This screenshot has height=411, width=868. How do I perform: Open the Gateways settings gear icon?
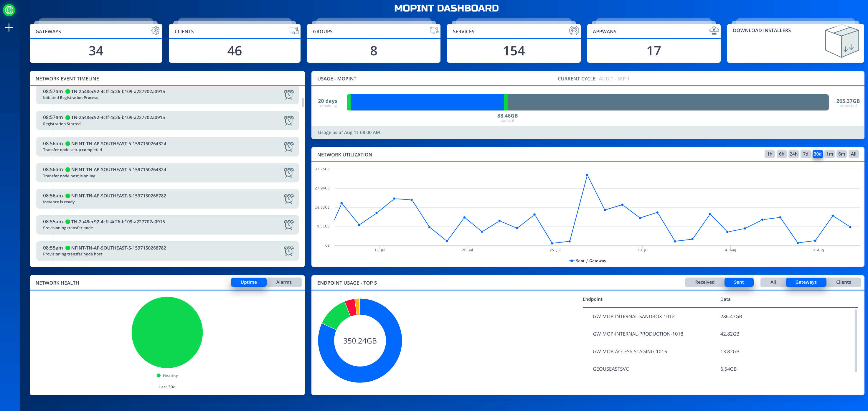[x=155, y=31]
